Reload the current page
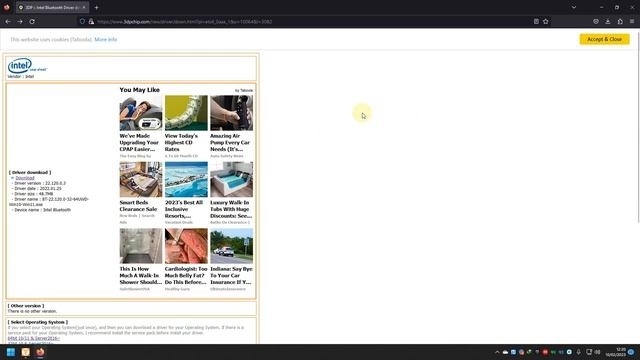 click(32, 22)
